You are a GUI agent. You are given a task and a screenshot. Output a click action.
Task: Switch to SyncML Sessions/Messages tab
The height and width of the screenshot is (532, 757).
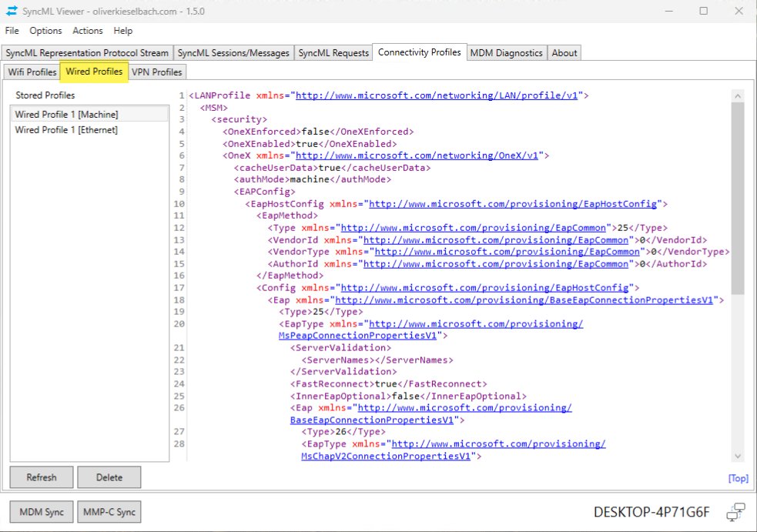tap(233, 52)
